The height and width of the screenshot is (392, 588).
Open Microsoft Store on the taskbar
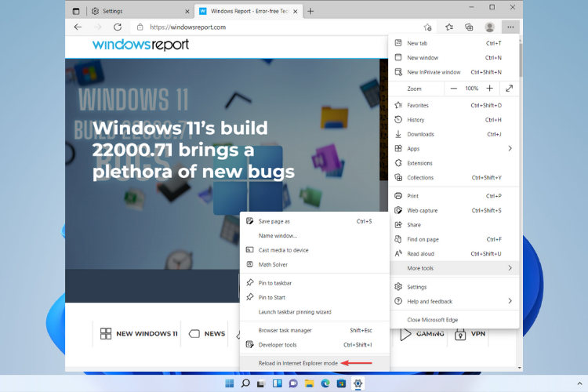pyautogui.click(x=341, y=383)
